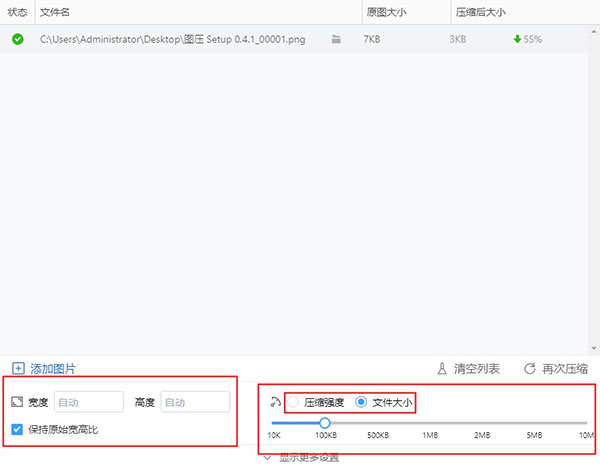
Task: Click the plus icon beside 添加图片
Action: click(18, 369)
